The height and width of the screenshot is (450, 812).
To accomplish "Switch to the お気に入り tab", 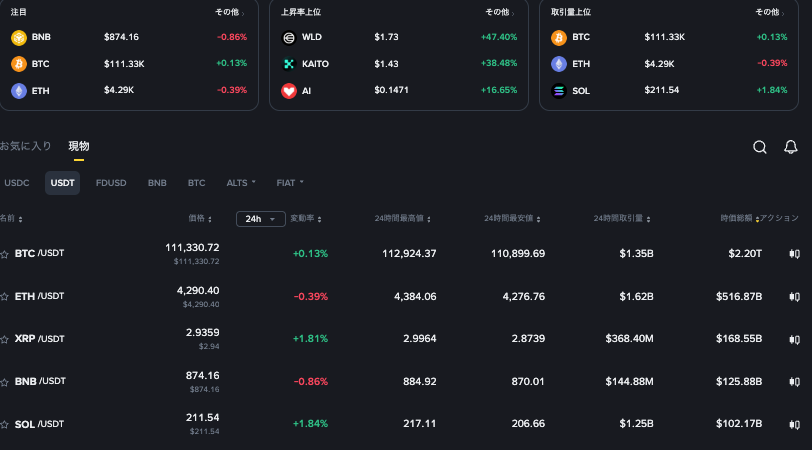I will [26, 146].
